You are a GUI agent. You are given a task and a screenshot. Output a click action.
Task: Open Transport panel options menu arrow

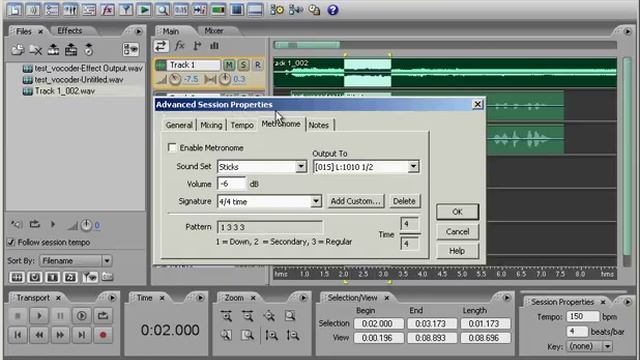click(112, 298)
